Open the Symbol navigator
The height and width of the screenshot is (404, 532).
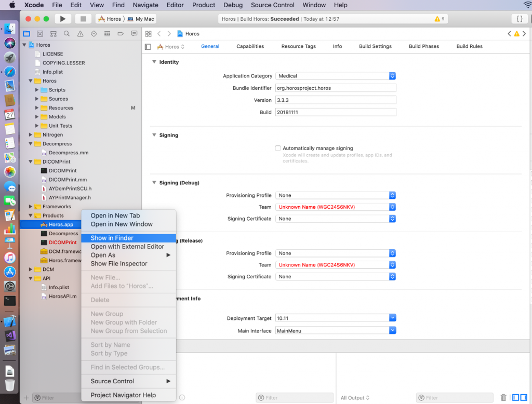tap(54, 34)
